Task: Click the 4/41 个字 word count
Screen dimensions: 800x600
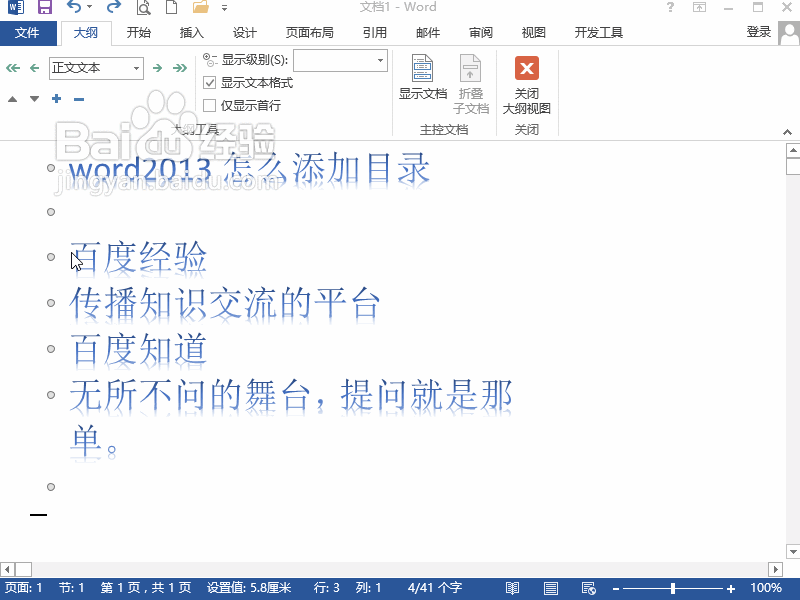Action: click(435, 588)
